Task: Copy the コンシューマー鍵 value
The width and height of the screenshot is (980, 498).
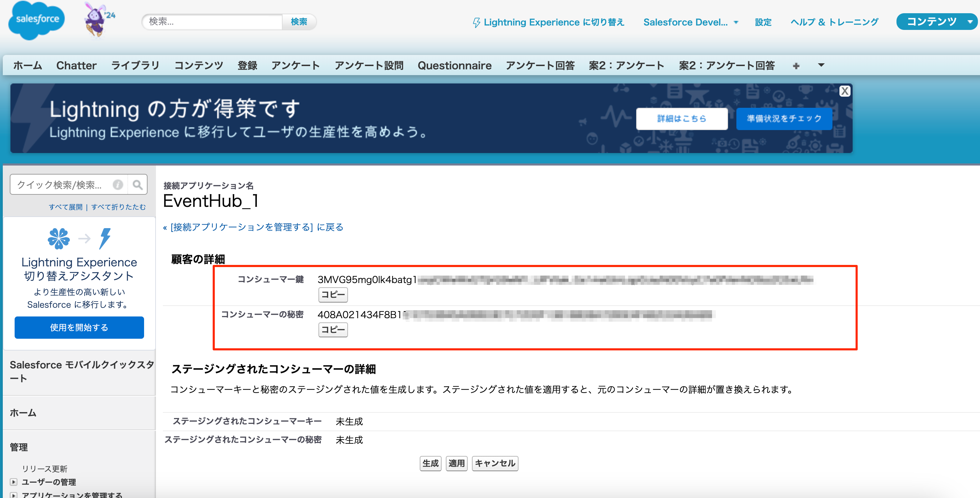Action: click(x=333, y=295)
